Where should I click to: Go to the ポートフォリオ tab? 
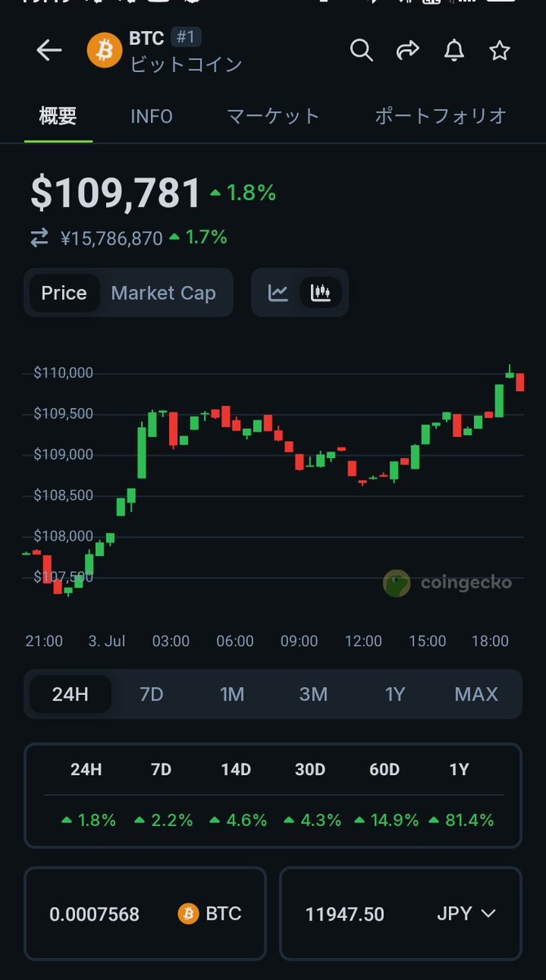(441, 116)
